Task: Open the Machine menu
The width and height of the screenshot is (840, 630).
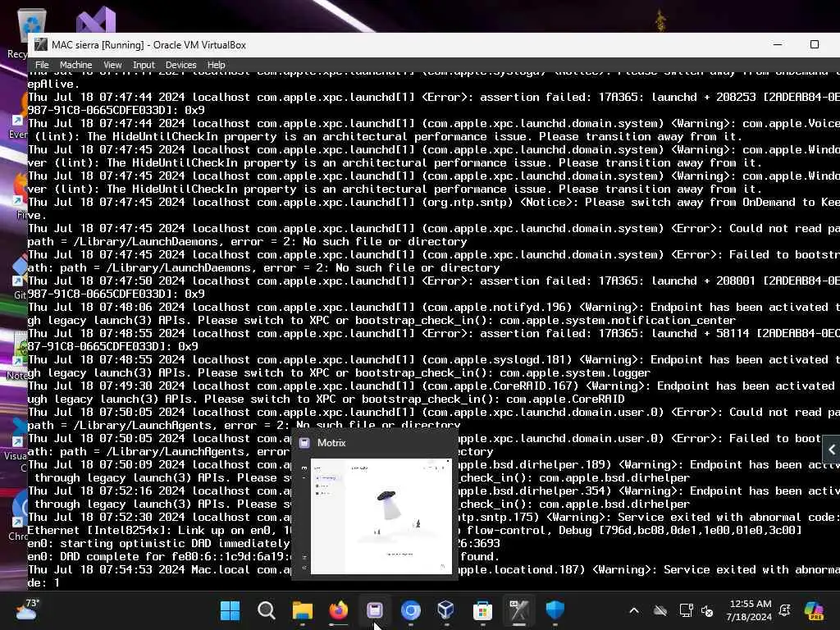Action: pos(75,65)
